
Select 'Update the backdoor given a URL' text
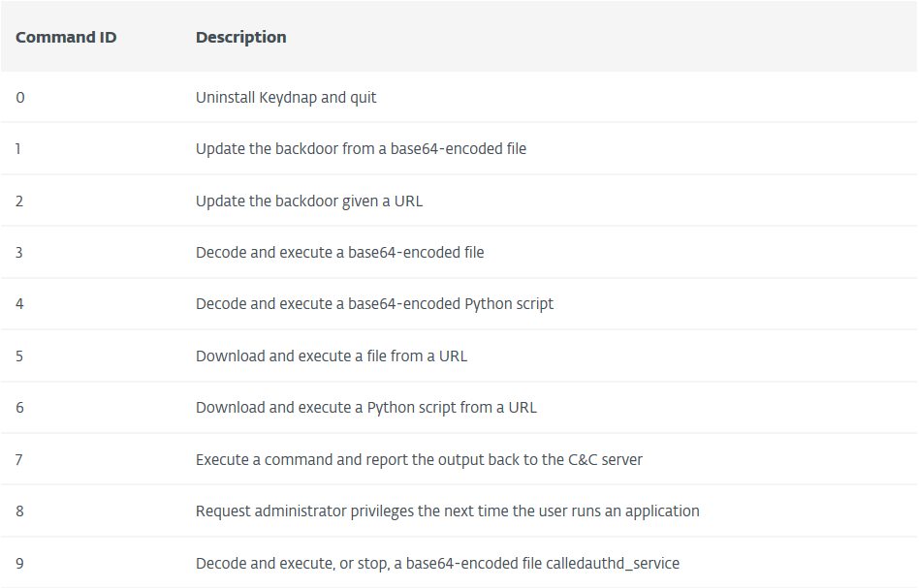(x=309, y=201)
